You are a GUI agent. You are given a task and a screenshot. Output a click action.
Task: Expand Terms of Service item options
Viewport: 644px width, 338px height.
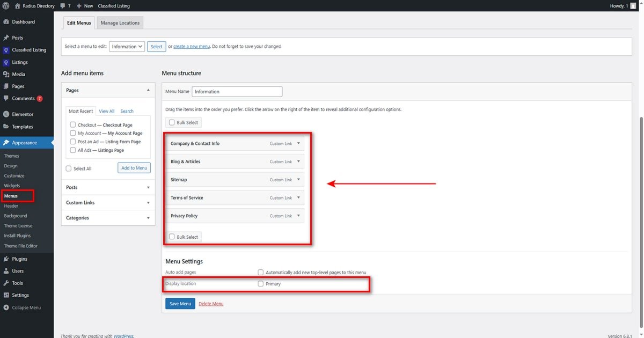coord(298,198)
